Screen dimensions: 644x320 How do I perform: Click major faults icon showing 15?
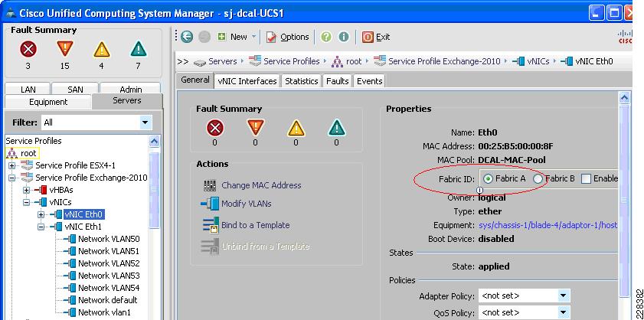[65, 49]
